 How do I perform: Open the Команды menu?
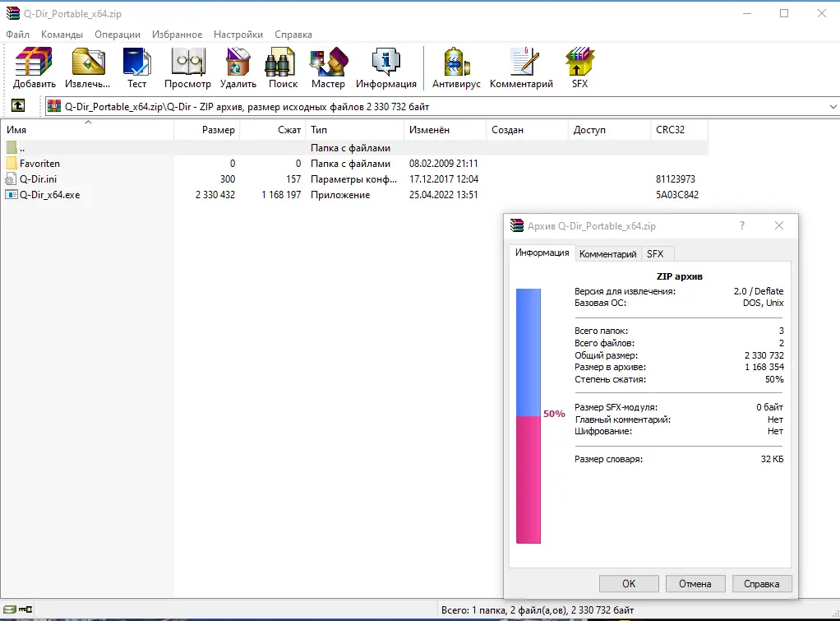point(62,35)
